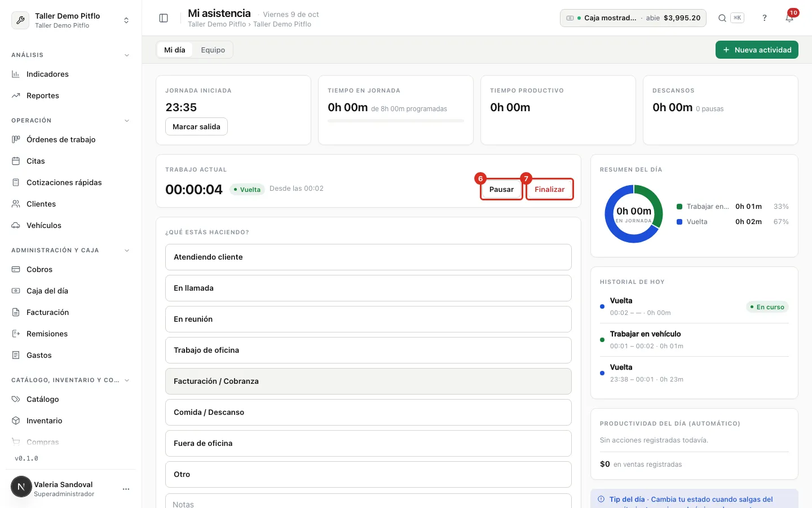Click the Indicadores chart icon
This screenshot has width=812, height=508.
(16, 74)
